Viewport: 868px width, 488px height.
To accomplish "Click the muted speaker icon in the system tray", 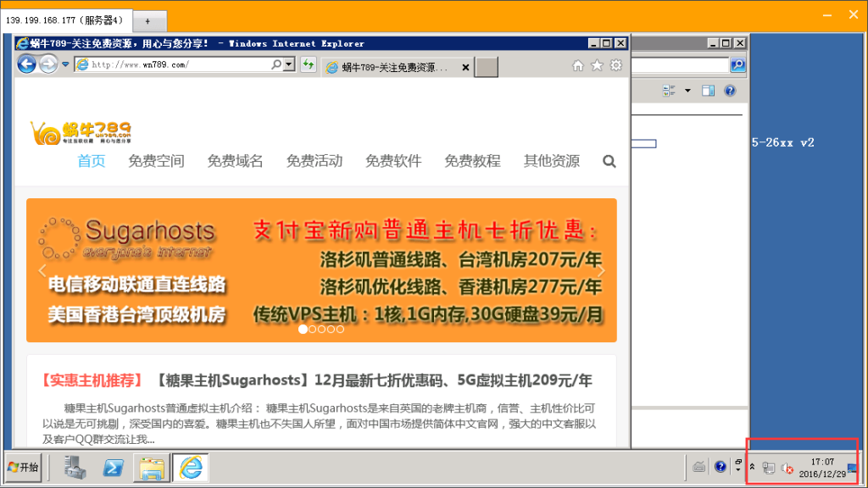I will point(786,467).
